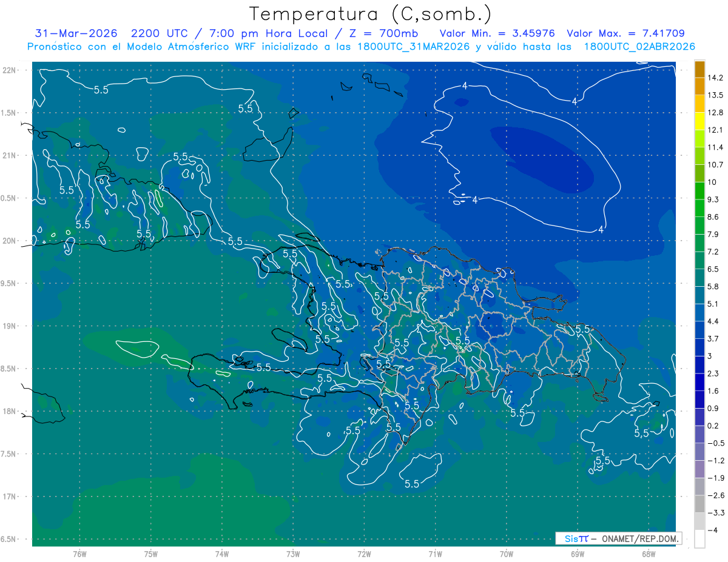Viewport: 728px width, 562px height.
Task: Click the Valor Max. = 7.41709 text
Action: tap(625, 33)
